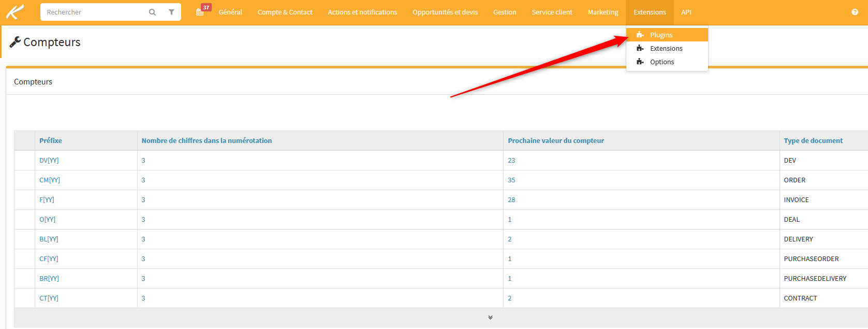Open the API menu
The image size is (868, 329).
click(686, 12)
